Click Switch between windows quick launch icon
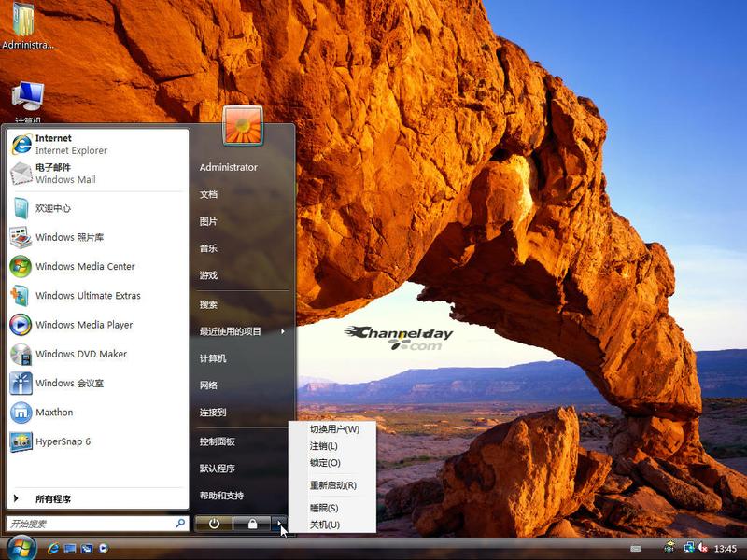747x560 pixels. (x=87, y=549)
